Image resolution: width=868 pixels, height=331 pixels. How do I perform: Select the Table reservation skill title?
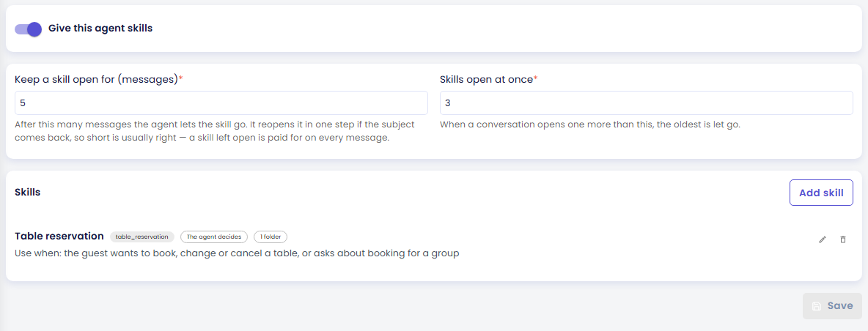pyautogui.click(x=59, y=236)
